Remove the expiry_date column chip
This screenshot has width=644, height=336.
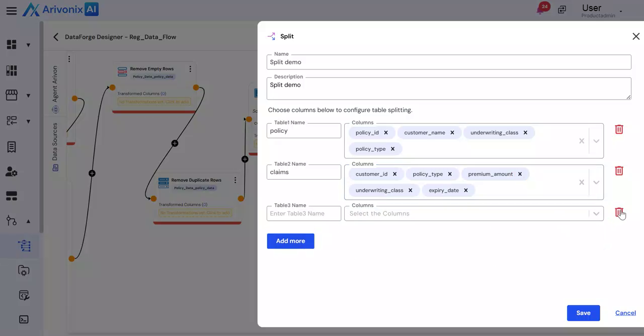(x=466, y=190)
